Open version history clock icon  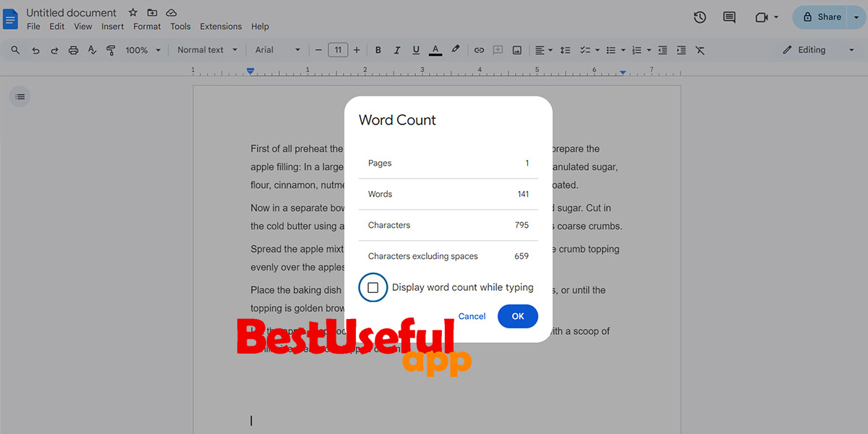699,17
